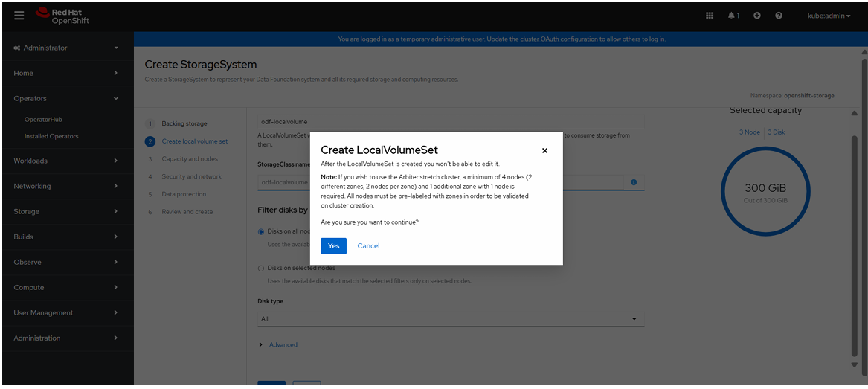The width and height of the screenshot is (868, 389).
Task: Close the Create LocalVolumeSet dialog
Action: click(544, 150)
